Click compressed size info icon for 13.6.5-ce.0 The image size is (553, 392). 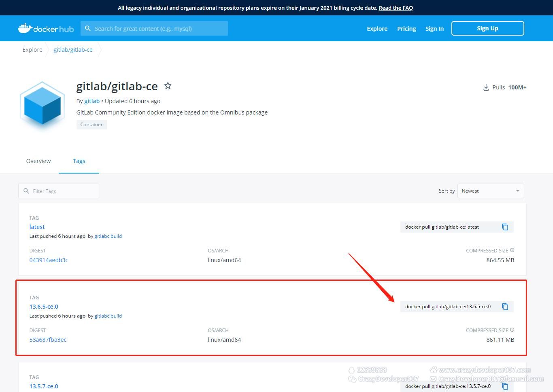click(x=512, y=330)
